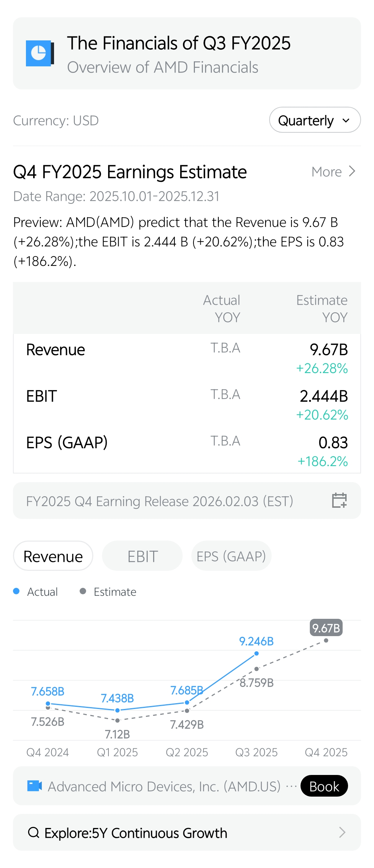Expand earnings details via More chevron
The height and width of the screenshot is (868, 374).
coord(352,172)
